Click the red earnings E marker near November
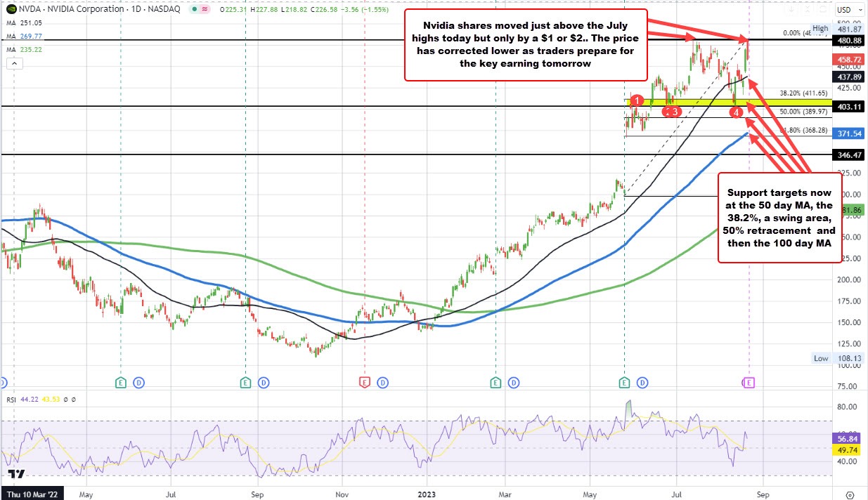 click(365, 383)
